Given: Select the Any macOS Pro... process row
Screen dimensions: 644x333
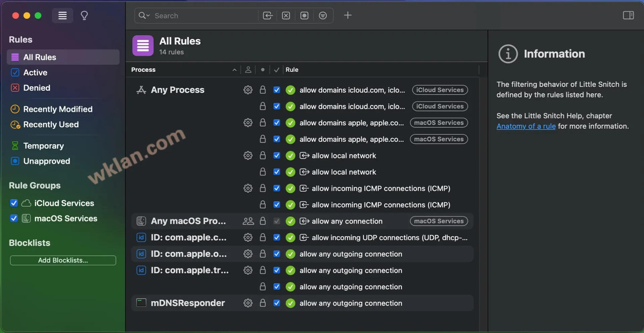Looking at the screenshot, I should [302, 221].
